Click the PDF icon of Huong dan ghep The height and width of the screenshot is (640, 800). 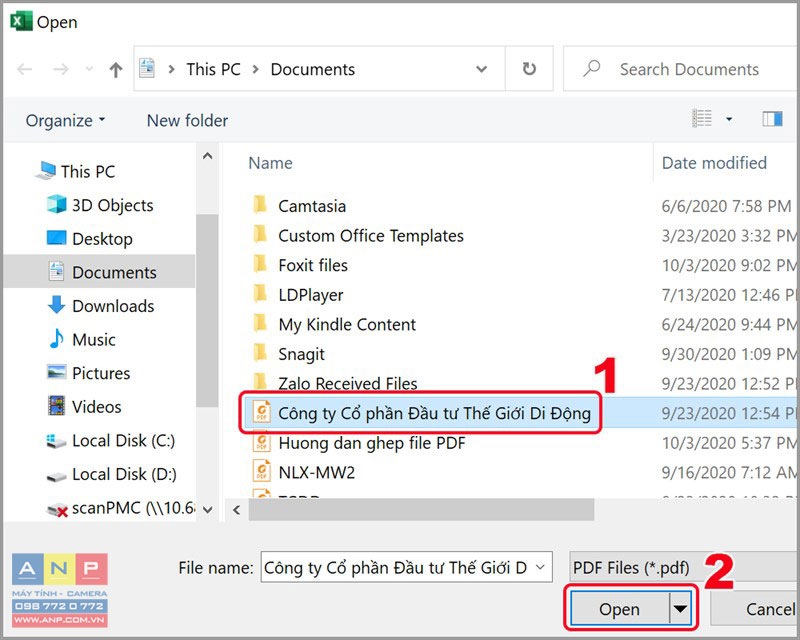262,441
